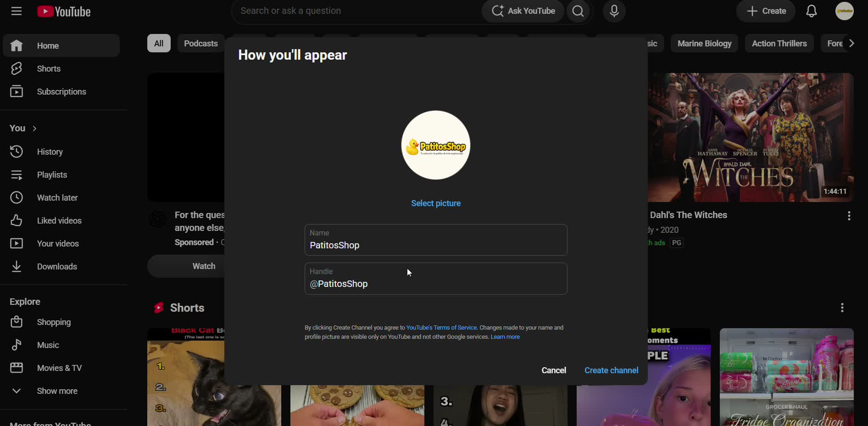This screenshot has height=426, width=868.
Task: Open options for The Witches video
Action: tap(849, 216)
